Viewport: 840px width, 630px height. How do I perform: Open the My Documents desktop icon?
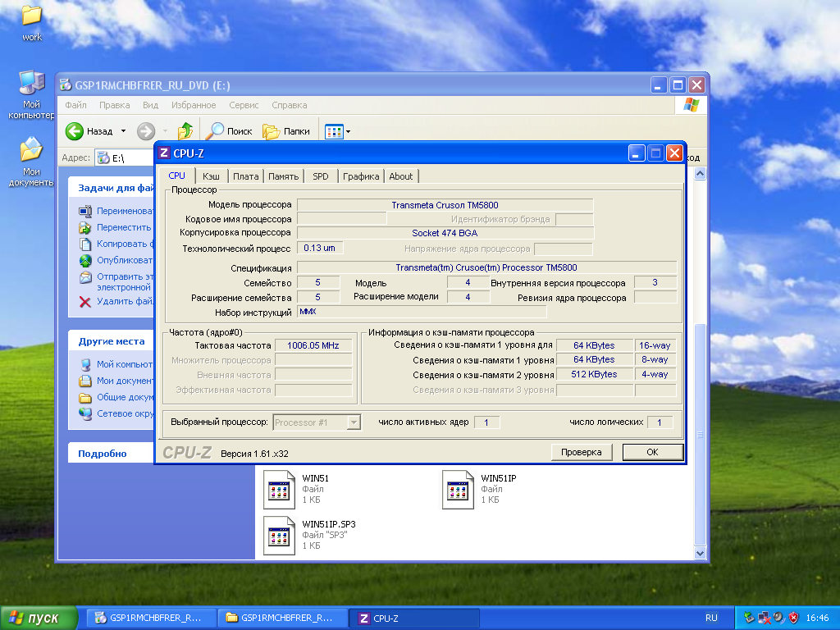tap(31, 150)
